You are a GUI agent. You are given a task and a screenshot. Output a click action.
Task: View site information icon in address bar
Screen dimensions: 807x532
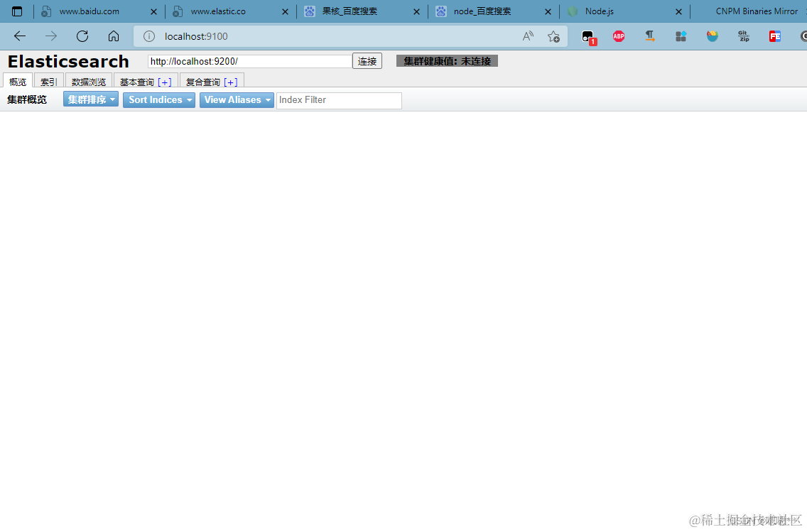148,36
